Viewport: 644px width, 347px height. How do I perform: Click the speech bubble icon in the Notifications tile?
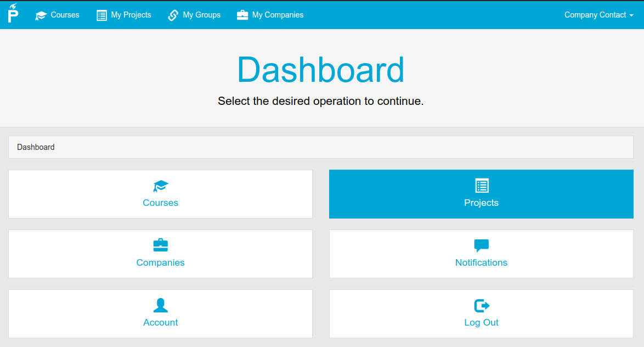482,245
